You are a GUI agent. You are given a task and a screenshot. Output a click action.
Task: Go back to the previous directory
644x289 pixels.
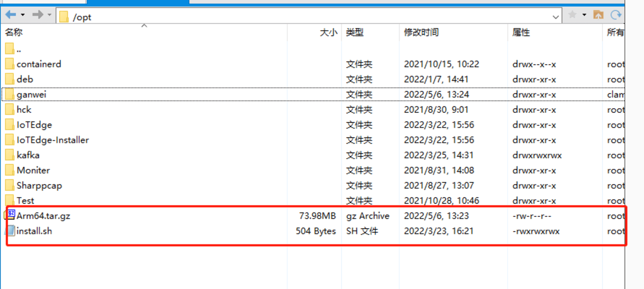(11, 14)
